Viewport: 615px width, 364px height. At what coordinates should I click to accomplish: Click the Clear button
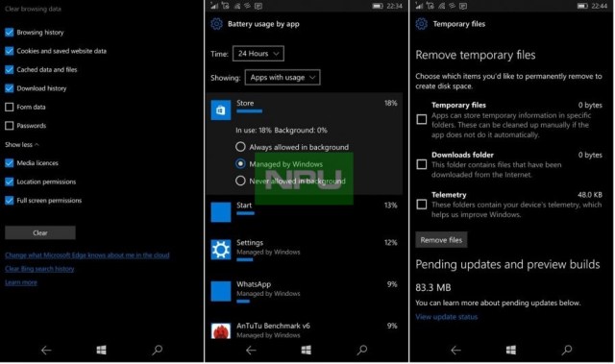[x=40, y=232]
